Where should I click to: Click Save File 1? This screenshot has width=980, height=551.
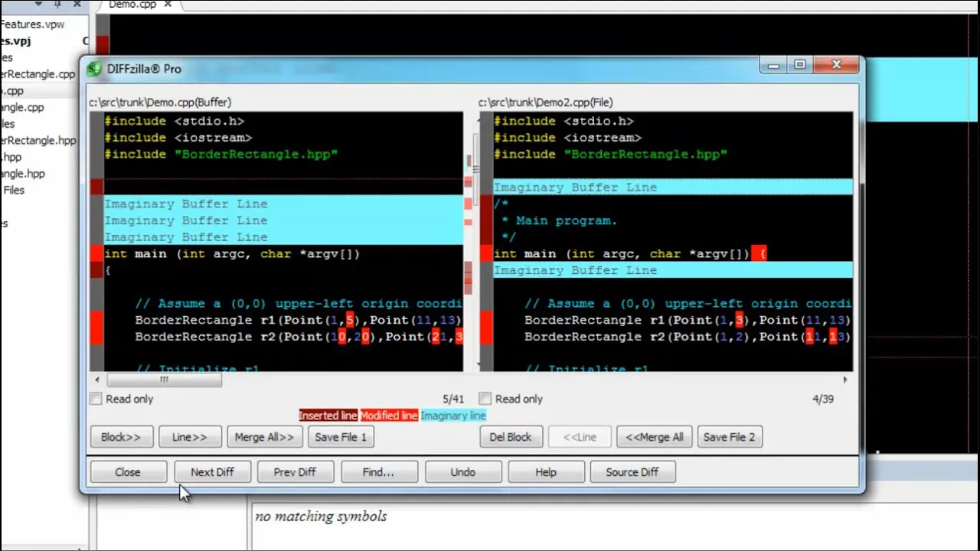[341, 437]
